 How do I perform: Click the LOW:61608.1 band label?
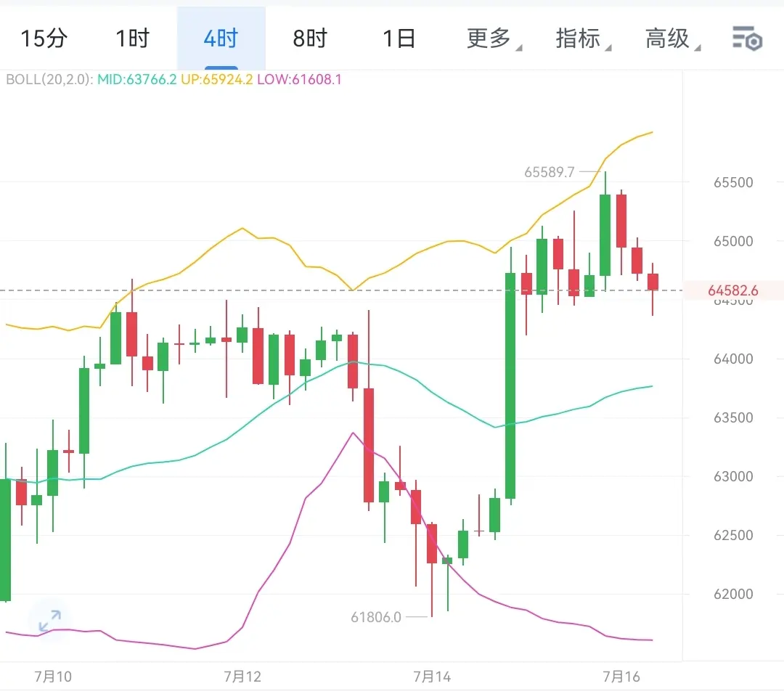299,80
